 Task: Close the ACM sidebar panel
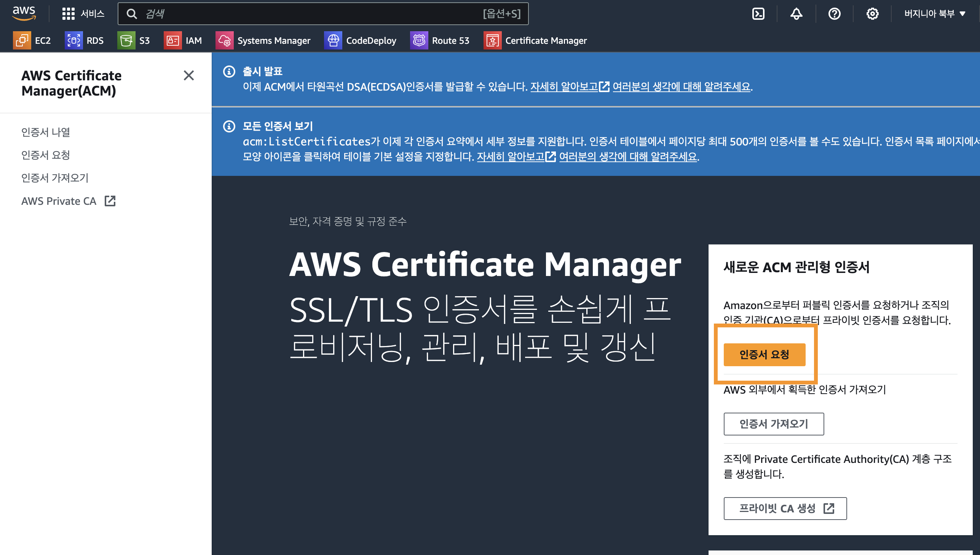[189, 75]
